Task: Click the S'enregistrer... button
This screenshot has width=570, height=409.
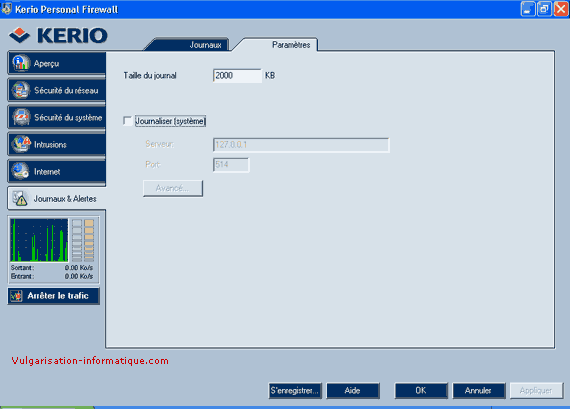Action: 295,390
